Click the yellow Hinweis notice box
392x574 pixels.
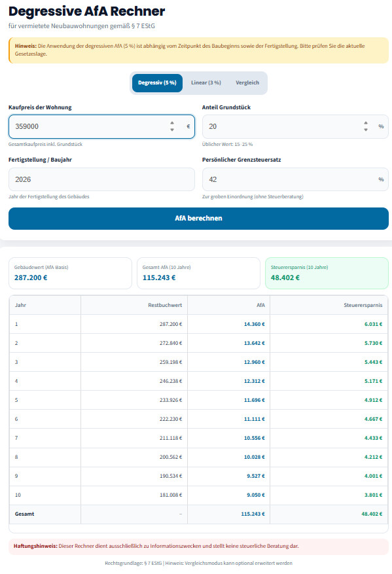(198, 50)
